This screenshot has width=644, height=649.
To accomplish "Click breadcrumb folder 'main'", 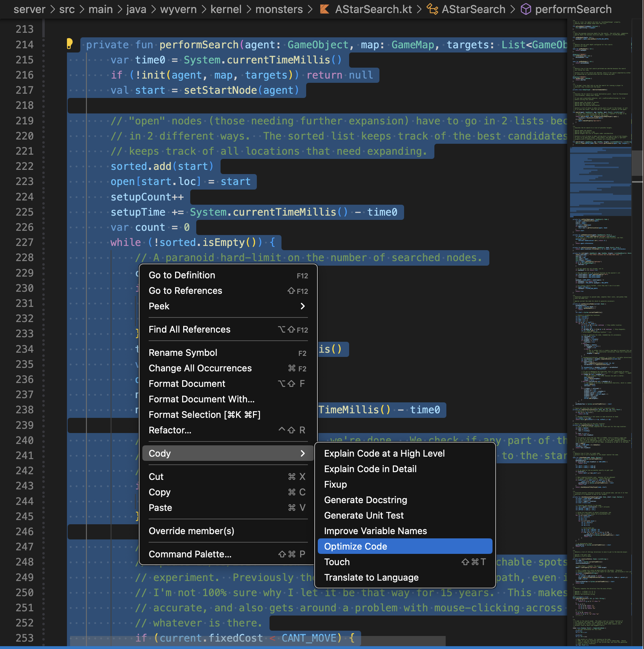I will pos(100,9).
